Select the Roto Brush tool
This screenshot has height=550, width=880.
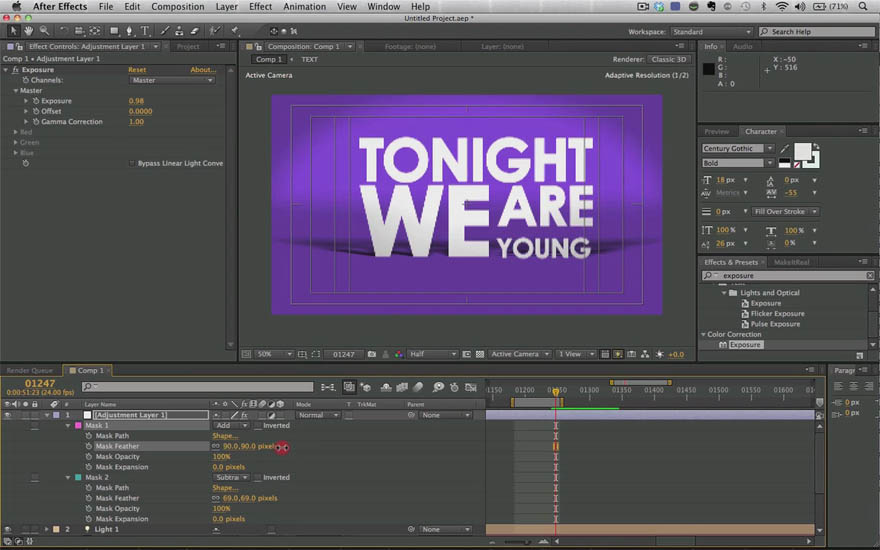(x=214, y=31)
